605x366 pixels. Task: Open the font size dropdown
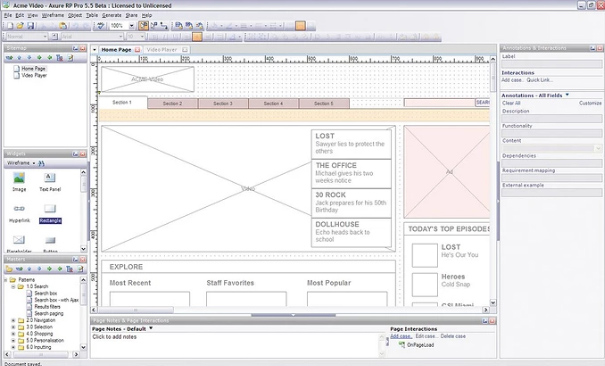(x=142, y=37)
